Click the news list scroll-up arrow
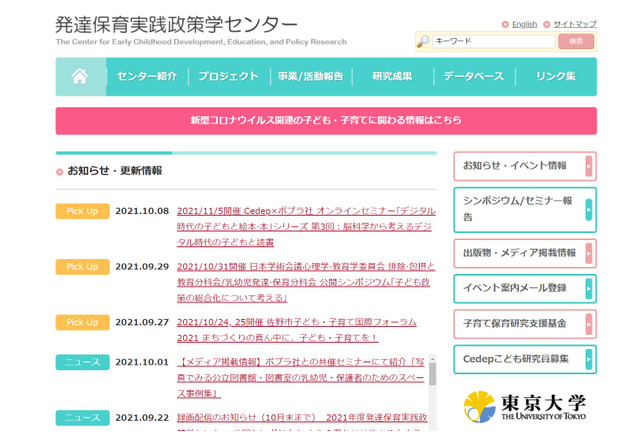The image size is (640, 437). click(x=433, y=358)
